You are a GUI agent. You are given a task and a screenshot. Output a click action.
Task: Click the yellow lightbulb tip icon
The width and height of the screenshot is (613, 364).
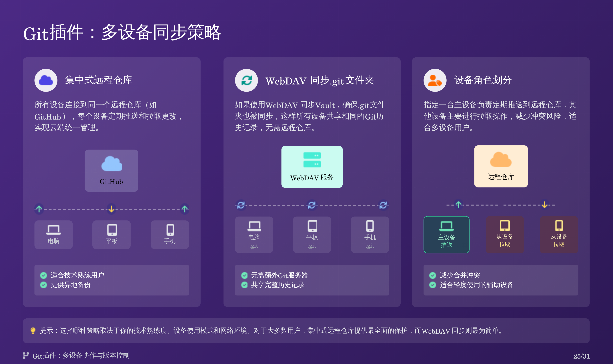click(33, 330)
